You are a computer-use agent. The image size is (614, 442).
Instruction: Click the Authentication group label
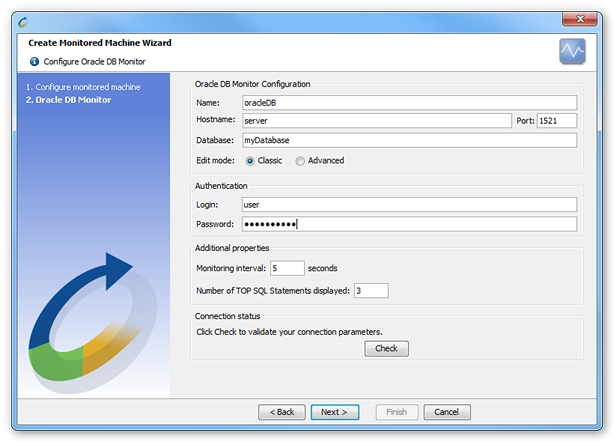[x=221, y=186]
